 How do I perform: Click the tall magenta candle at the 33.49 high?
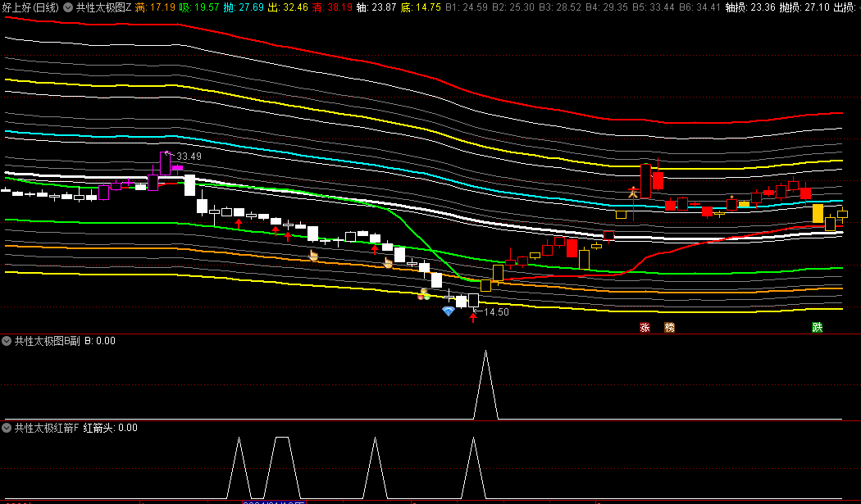166,164
